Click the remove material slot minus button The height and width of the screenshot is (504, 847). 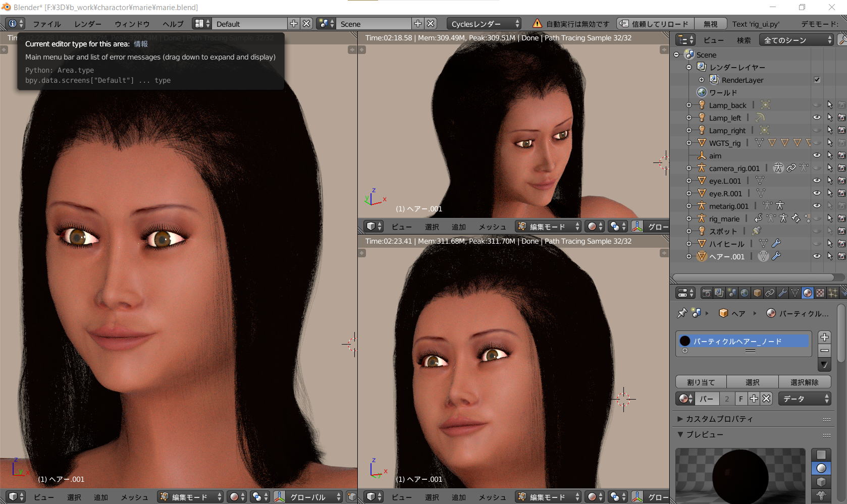click(824, 351)
